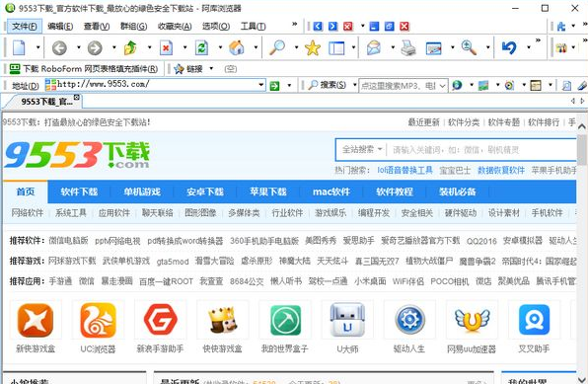The height and width of the screenshot is (384, 588).
Task: Open the dropdown arrow next to 搜索(S)
Action: pyautogui.click(x=355, y=85)
